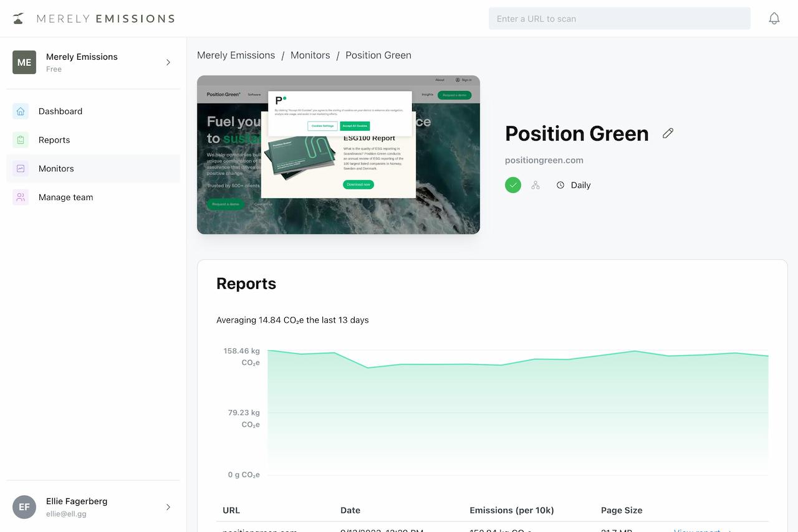Click the emissions chart line area
Viewport: 798px width, 532px height.
pos(517,411)
